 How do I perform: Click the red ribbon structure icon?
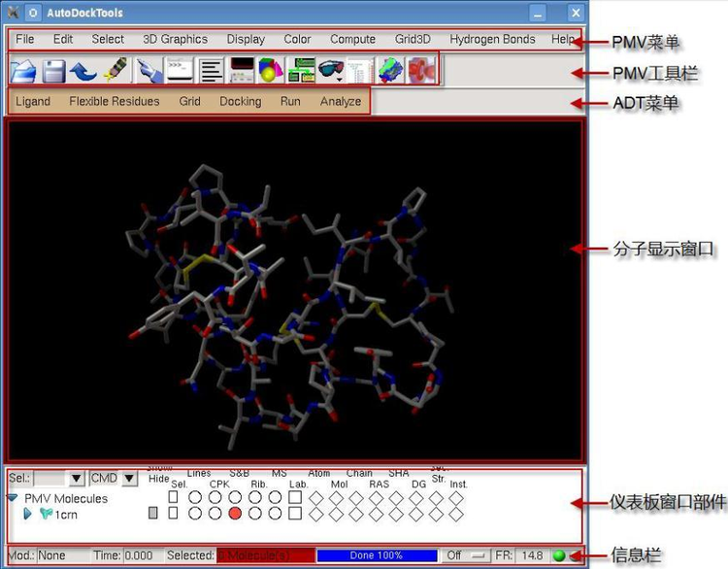coord(420,71)
